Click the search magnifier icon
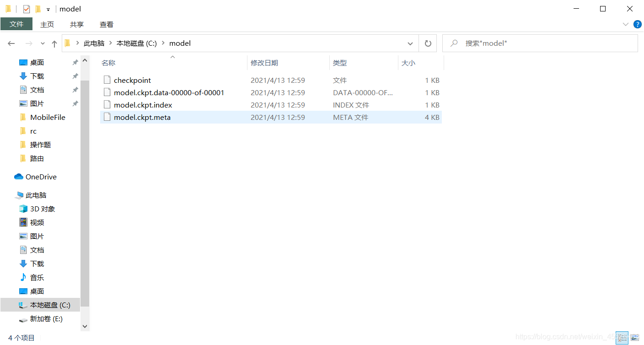This screenshot has width=644, height=345. 454,43
